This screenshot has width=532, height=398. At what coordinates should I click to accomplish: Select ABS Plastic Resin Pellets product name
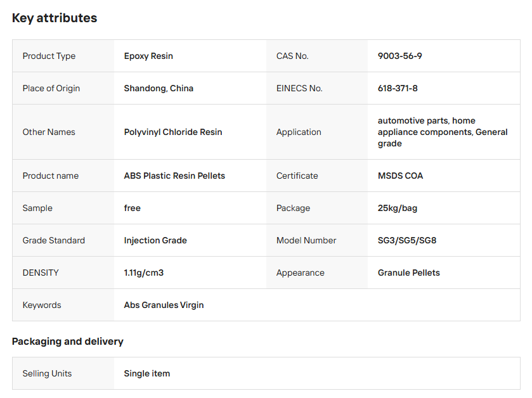pyautogui.click(x=174, y=176)
